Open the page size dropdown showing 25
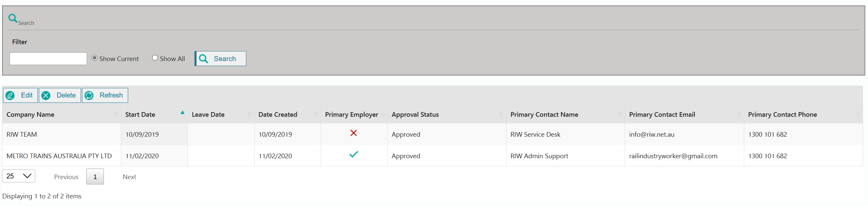This screenshot has height=206, width=868. click(x=19, y=176)
